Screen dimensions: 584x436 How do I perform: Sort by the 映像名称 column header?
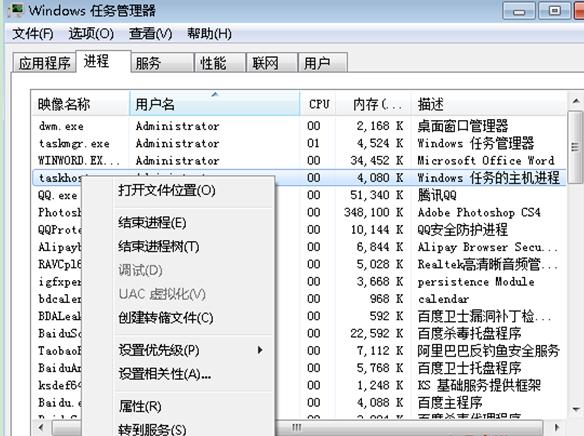pyautogui.click(x=80, y=104)
